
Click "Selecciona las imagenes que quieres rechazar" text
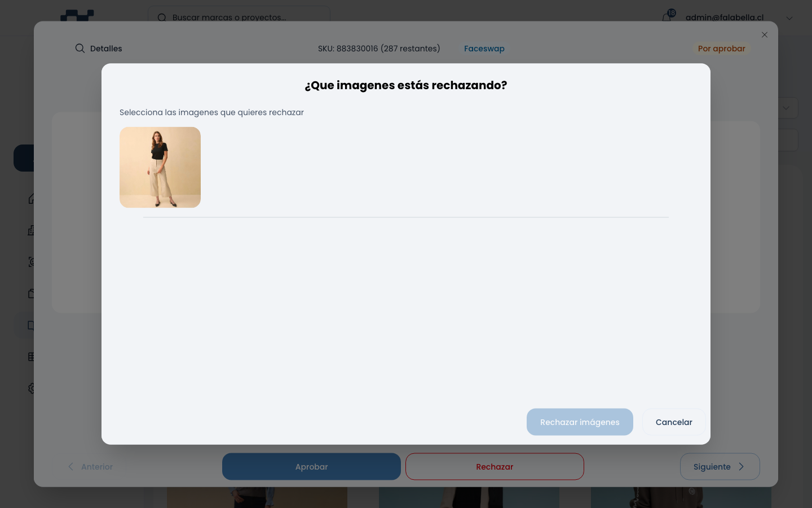pos(211,112)
